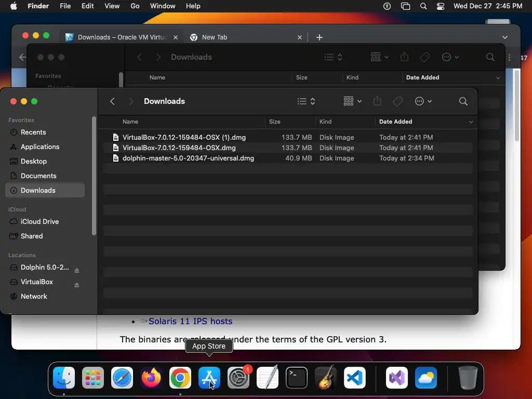The image size is (532, 399).
Task: Open the File menu
Action: coord(65,6)
